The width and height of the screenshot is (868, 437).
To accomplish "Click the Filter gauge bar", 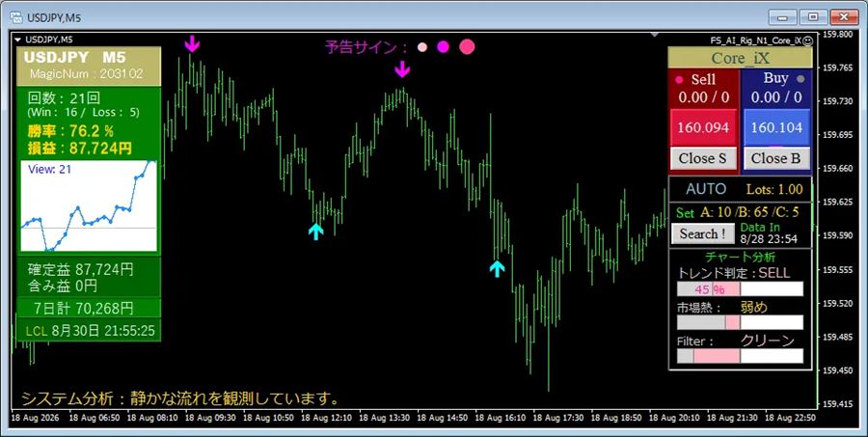I will click(740, 356).
